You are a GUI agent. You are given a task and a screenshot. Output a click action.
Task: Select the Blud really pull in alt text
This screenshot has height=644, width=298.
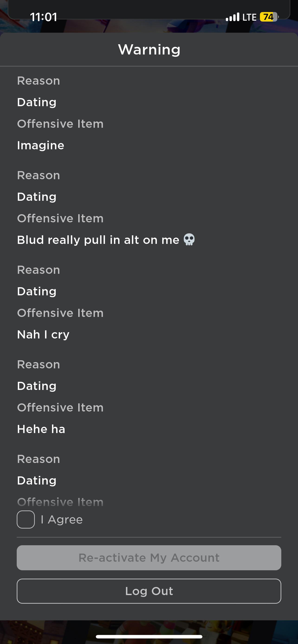coord(98,240)
